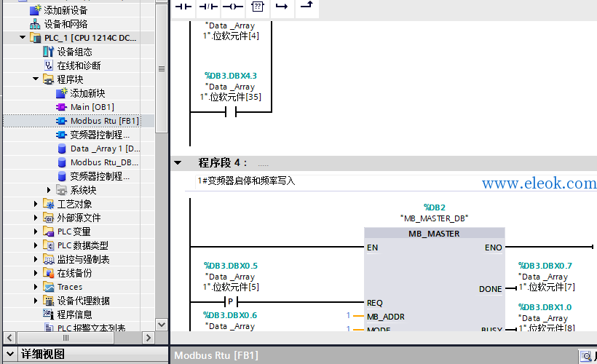Click the %DB2 instance label
597x364 pixels.
tap(434, 207)
